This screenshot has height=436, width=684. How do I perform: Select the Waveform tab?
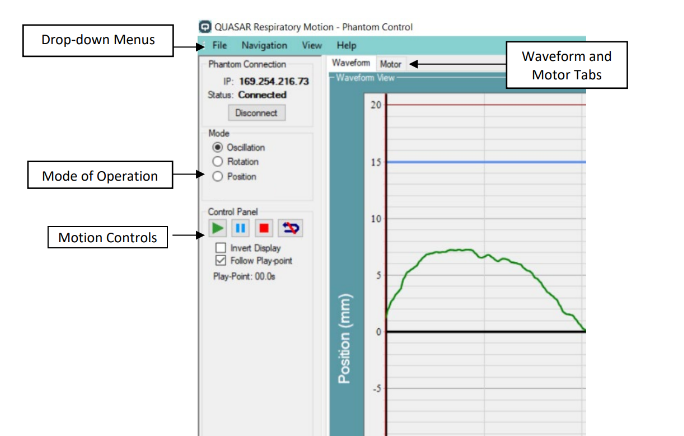coord(351,64)
